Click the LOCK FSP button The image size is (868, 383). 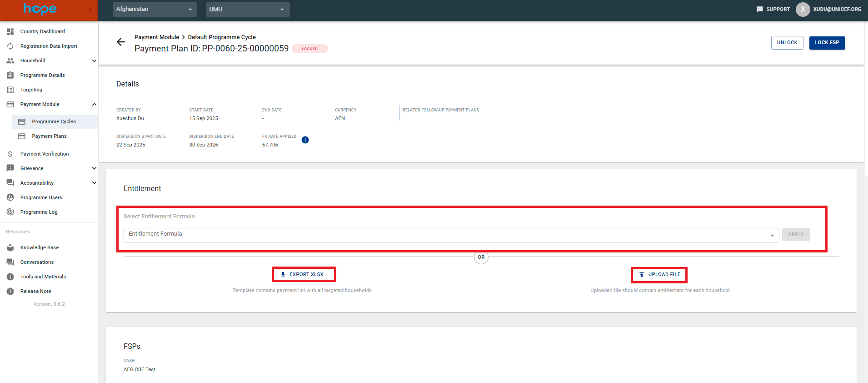827,43
